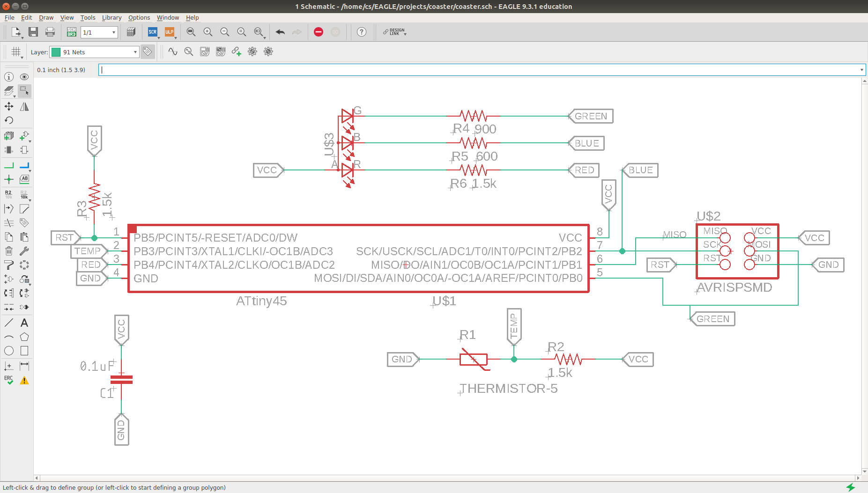
Task: Save the schematic with the floppy disk icon
Action: [33, 32]
